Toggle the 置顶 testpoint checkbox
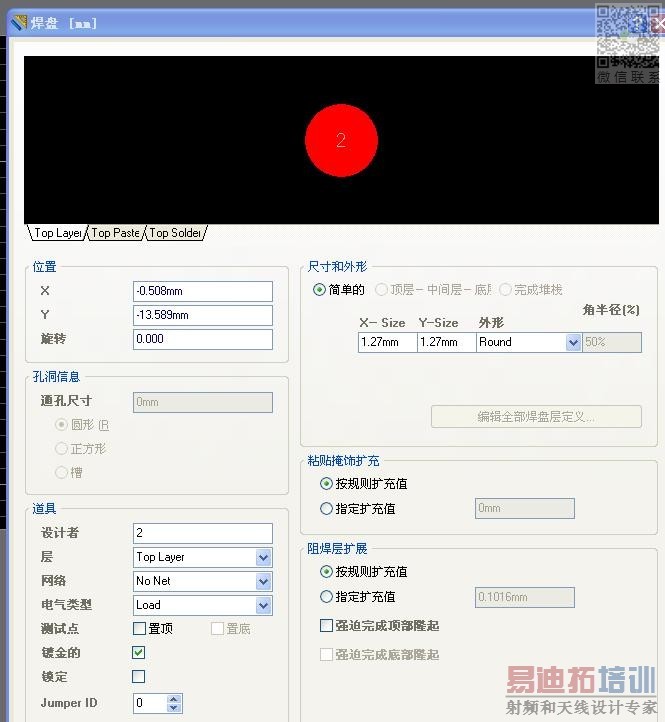The image size is (665, 722). (139, 629)
